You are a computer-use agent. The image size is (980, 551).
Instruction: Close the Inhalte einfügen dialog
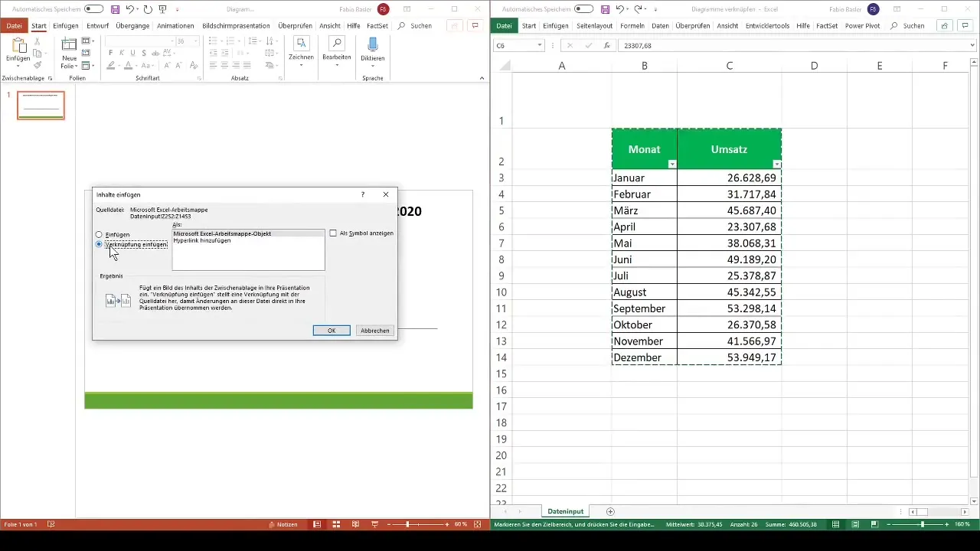click(386, 195)
